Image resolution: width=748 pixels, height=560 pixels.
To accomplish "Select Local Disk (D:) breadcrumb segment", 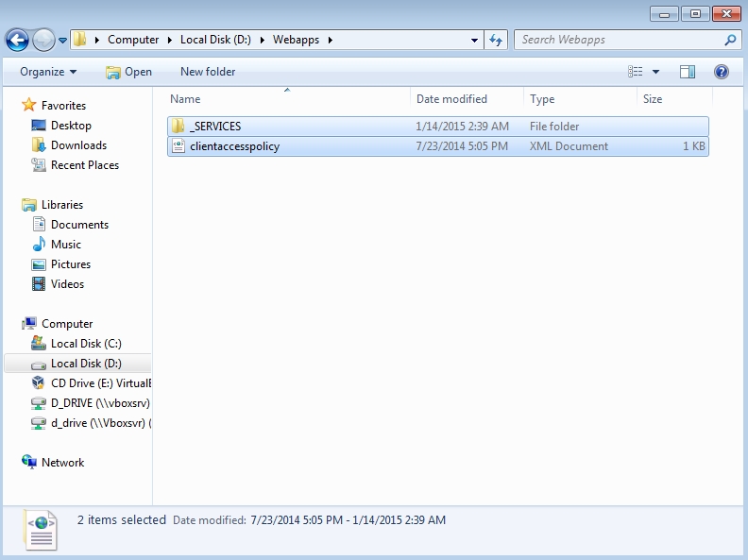I will pos(215,40).
